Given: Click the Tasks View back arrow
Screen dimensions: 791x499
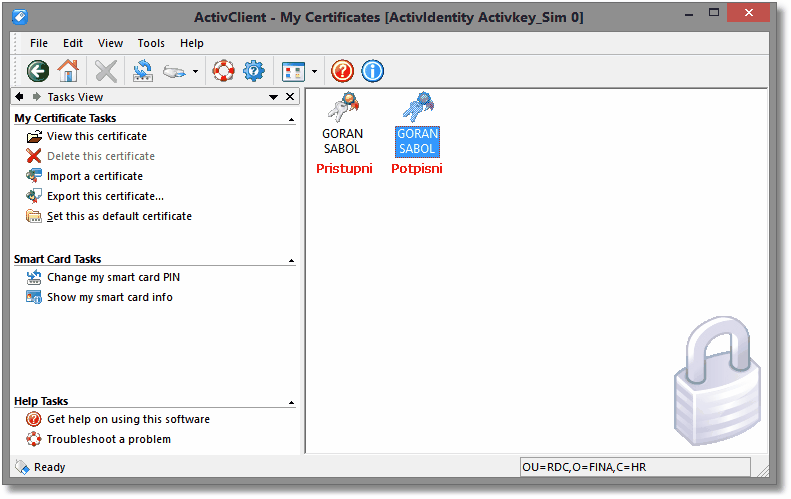Looking at the screenshot, I should pos(19,96).
